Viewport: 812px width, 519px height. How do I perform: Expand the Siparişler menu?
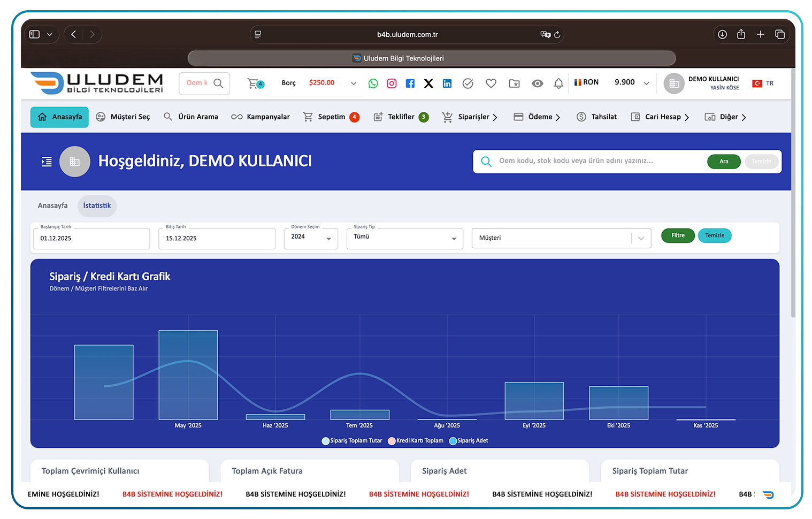pyautogui.click(x=470, y=117)
